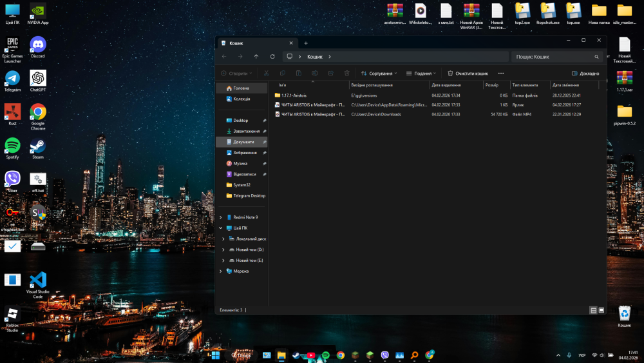Click the monitor icon in the address bar
644x363 pixels.
290,57
